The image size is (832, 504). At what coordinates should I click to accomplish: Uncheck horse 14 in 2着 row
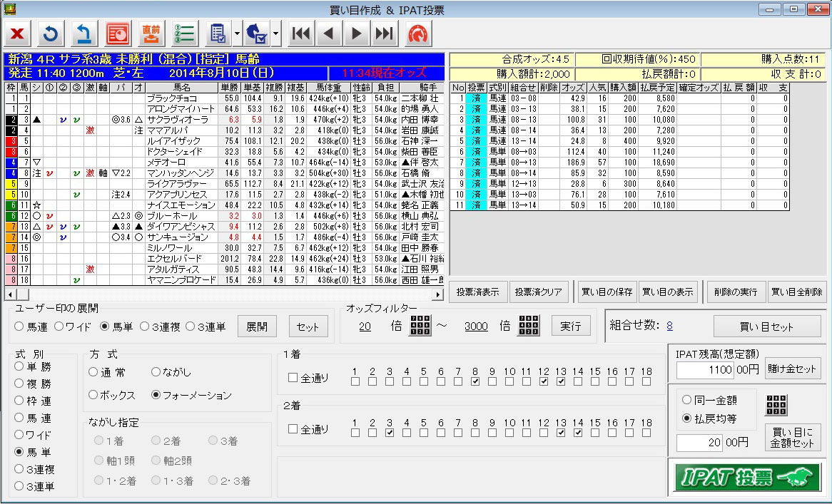click(x=578, y=433)
